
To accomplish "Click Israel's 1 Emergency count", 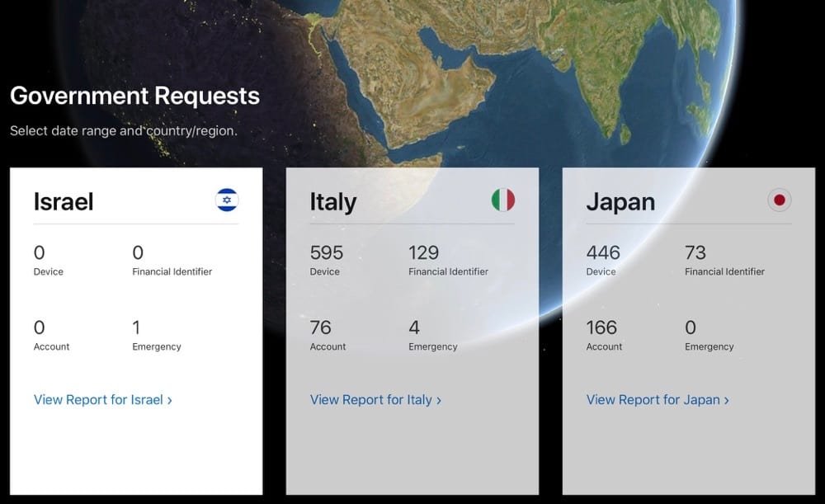I will [x=136, y=327].
